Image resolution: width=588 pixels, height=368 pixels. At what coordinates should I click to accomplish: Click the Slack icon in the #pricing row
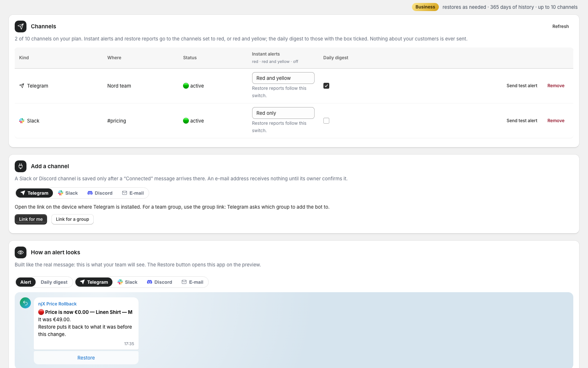click(22, 121)
